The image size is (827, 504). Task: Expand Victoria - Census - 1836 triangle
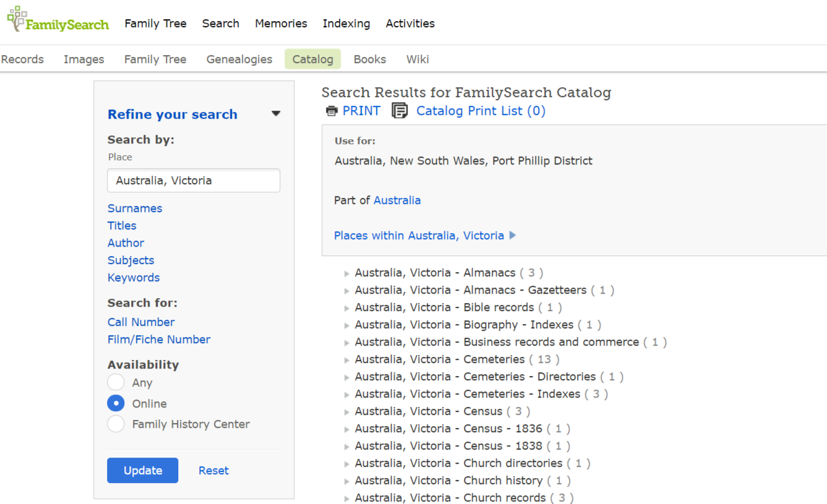coord(346,429)
